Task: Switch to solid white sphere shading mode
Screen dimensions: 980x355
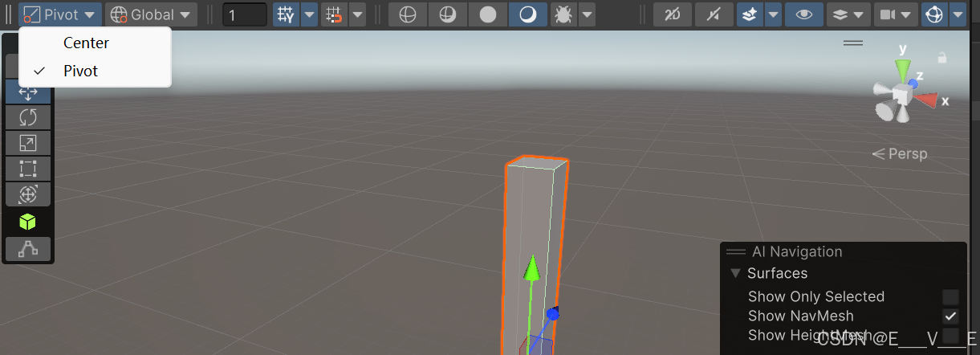Action: tap(487, 14)
